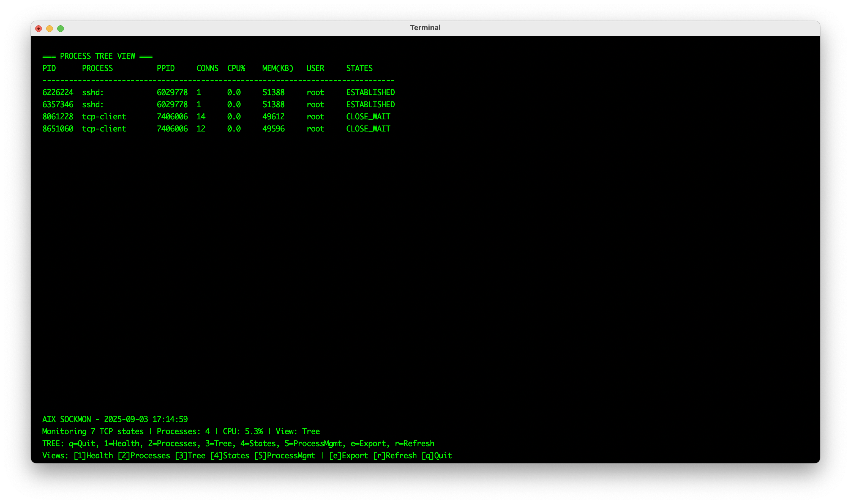
Task: Select PID 6357346 in the table
Action: pos(58,105)
